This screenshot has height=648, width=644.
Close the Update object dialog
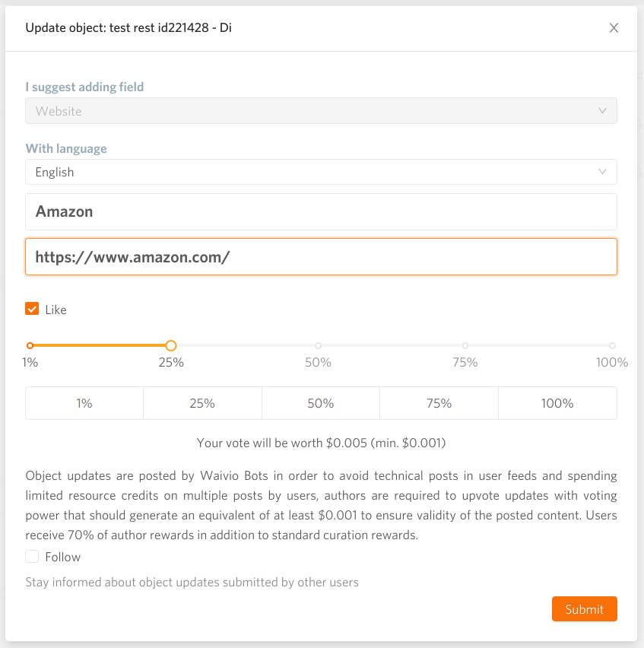point(614,27)
